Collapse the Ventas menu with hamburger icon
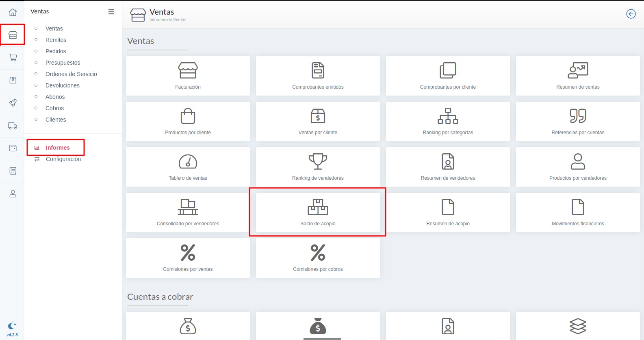 click(111, 12)
